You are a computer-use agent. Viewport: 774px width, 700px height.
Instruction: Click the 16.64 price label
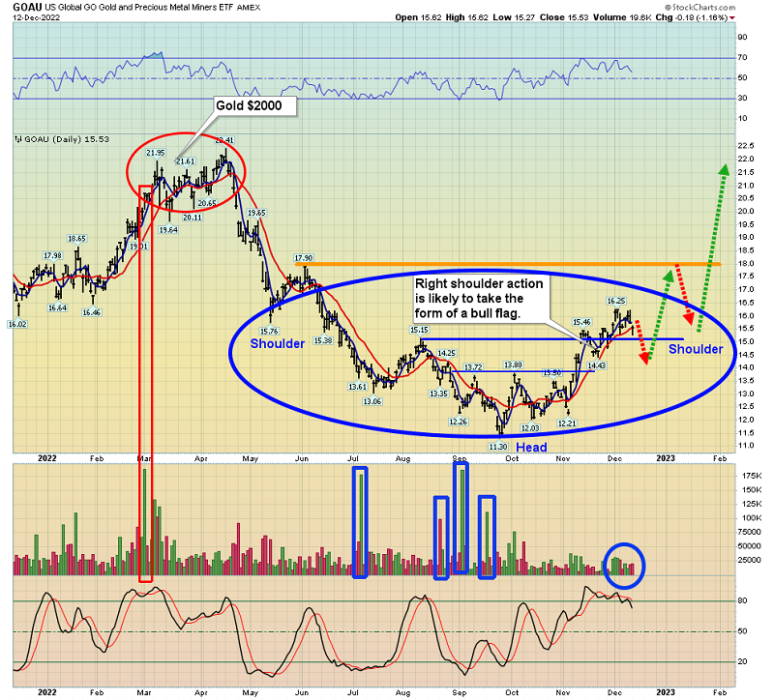click(57, 307)
